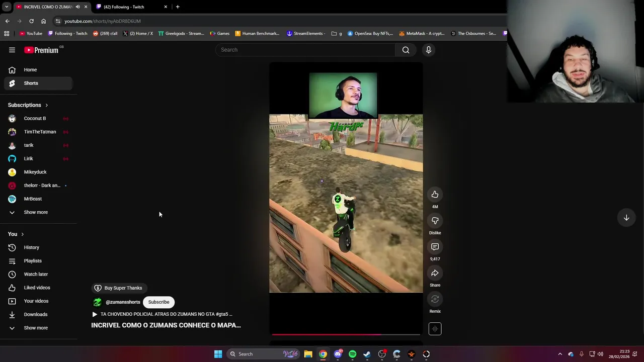Open the YouTube guide hamburger menu
The height and width of the screenshot is (362, 644).
tap(12, 50)
